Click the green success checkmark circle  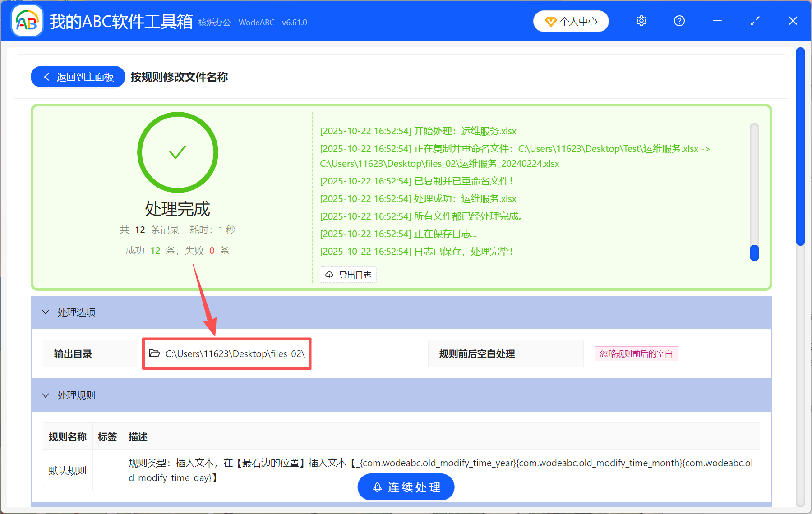(x=177, y=152)
